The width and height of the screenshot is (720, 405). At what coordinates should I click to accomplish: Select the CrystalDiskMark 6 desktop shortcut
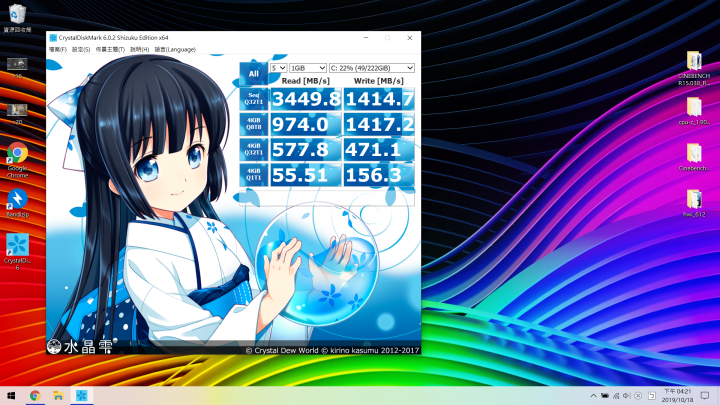point(17,252)
